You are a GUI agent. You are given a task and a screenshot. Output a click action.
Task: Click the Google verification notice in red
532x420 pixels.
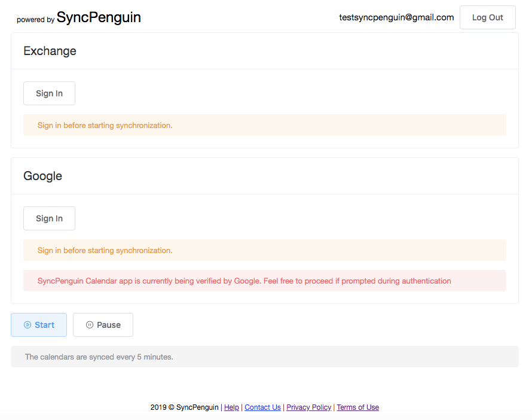265,281
